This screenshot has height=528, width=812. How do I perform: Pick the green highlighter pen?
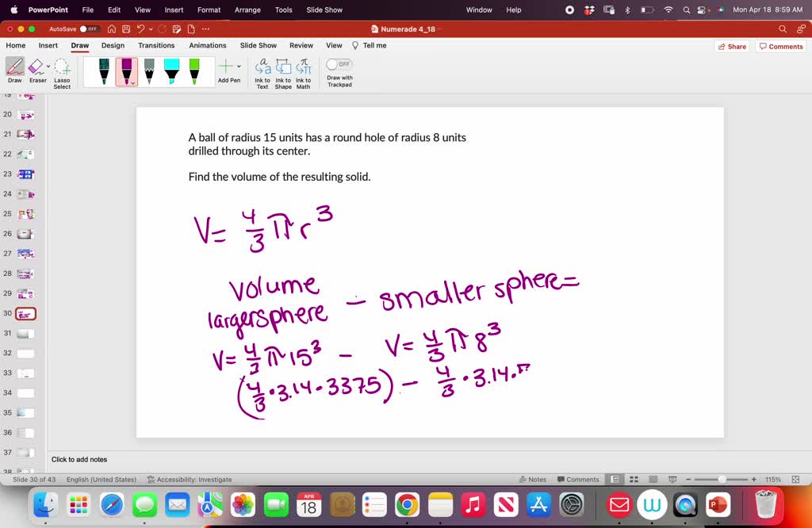pos(194,71)
